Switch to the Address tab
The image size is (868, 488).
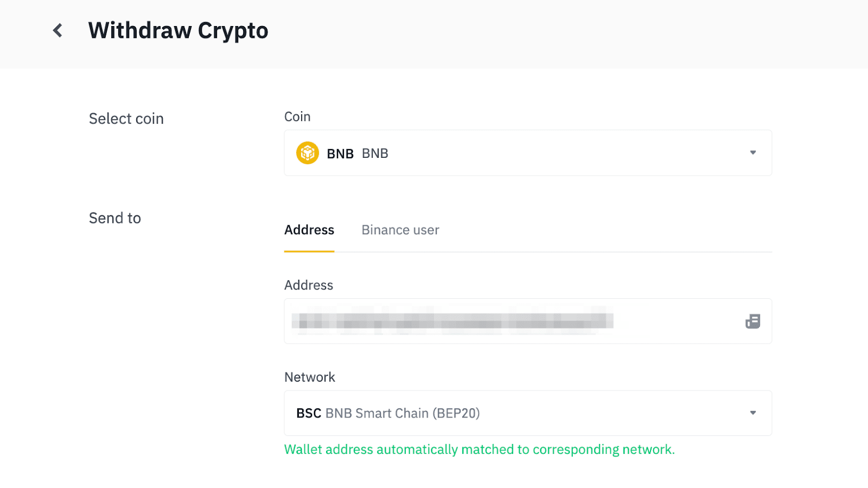[309, 230]
